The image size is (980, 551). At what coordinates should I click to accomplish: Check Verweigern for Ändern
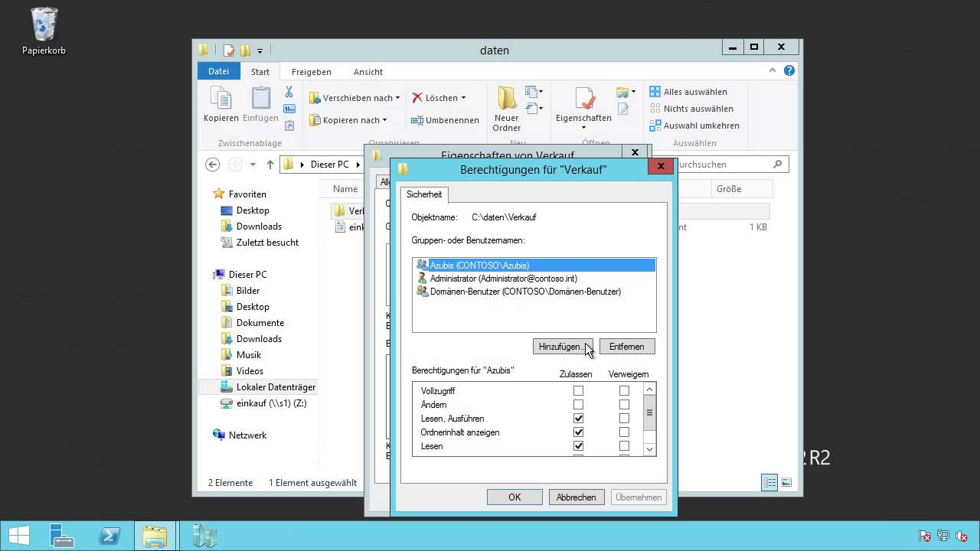(x=624, y=405)
